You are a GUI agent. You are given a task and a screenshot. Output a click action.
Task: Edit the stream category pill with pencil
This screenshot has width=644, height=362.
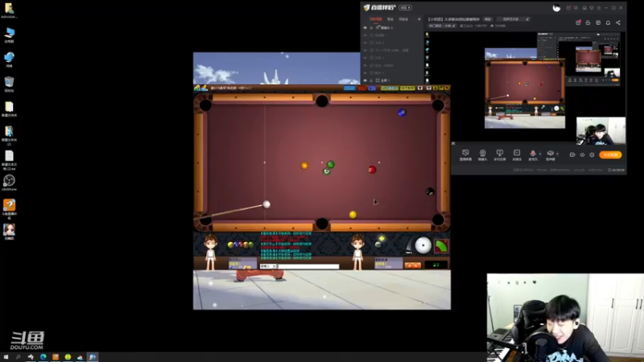(x=442, y=26)
